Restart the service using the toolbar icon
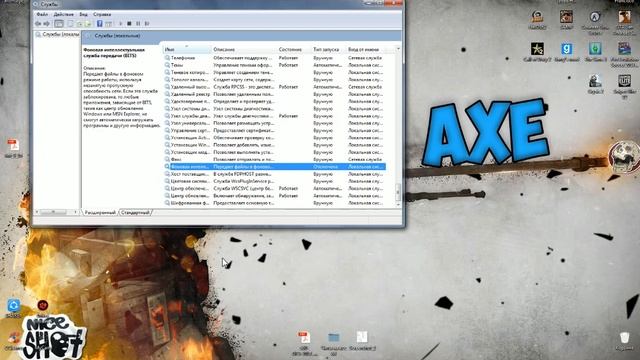This screenshot has height=360, width=640. [147, 24]
